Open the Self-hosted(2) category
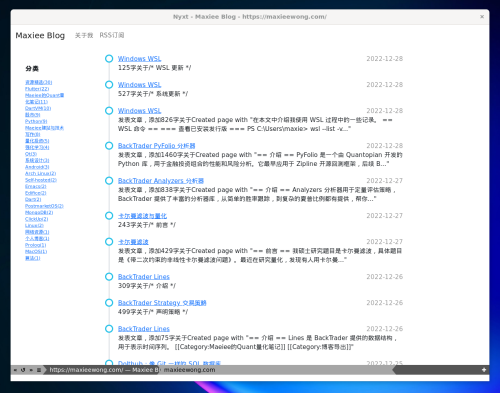This screenshot has width=500, height=393. 41,180
